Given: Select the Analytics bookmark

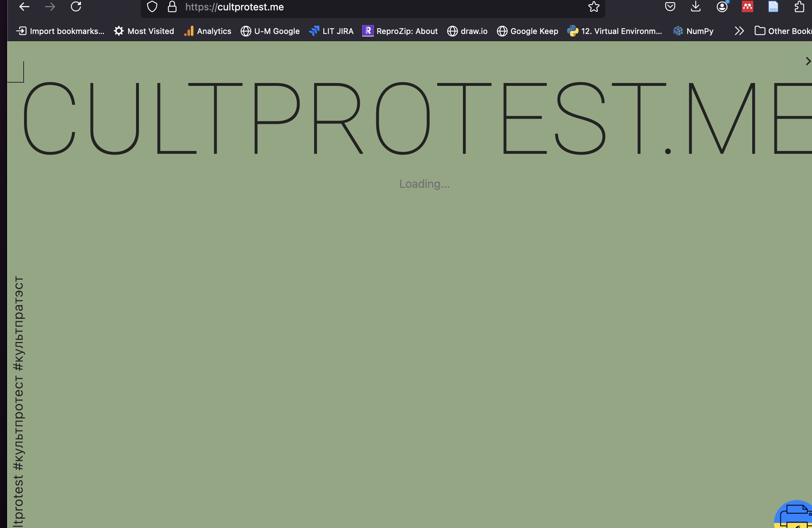Looking at the screenshot, I should [x=207, y=31].
